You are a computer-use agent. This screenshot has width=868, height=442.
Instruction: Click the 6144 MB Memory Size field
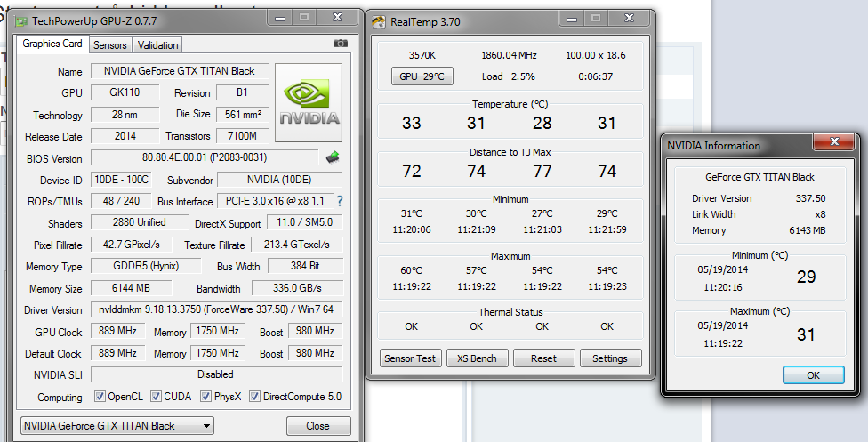click(131, 287)
